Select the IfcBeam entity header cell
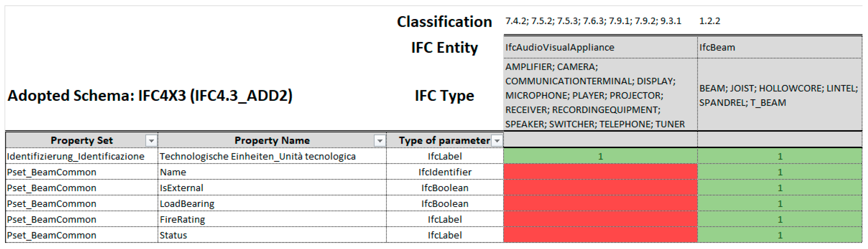The height and width of the screenshot is (249, 868). pyautogui.click(x=779, y=48)
